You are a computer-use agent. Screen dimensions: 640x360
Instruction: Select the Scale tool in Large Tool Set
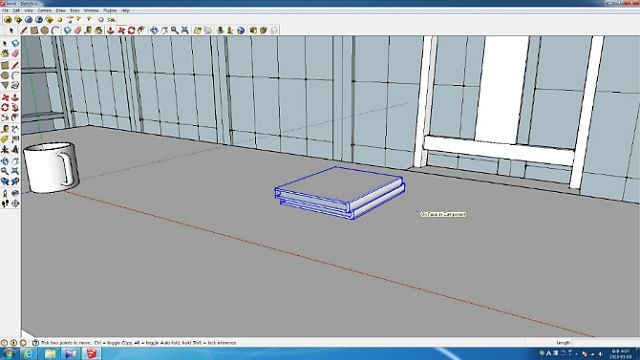point(5,118)
